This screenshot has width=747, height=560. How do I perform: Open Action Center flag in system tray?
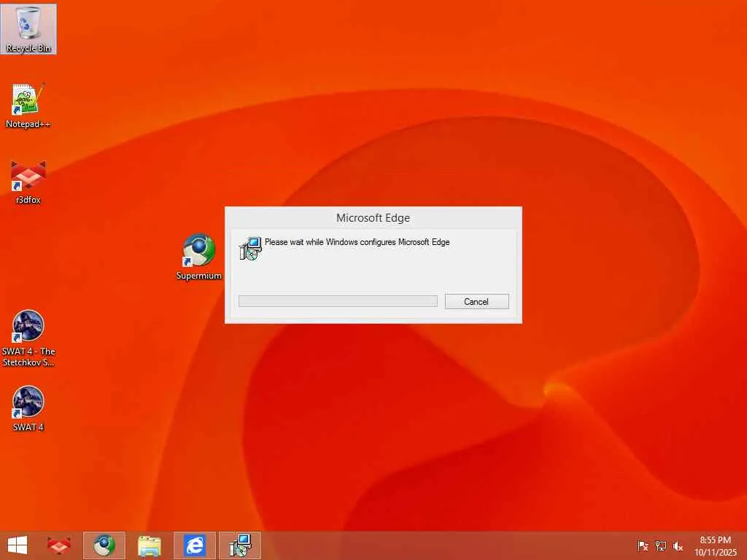tap(643, 545)
